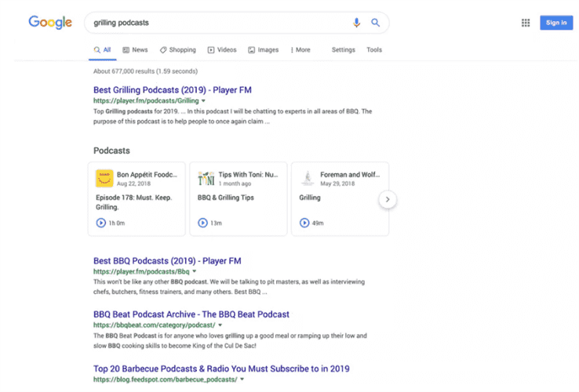Open Episode 178: Must. Keep. Grilling. title
The height and width of the screenshot is (392, 579).
tap(133, 202)
